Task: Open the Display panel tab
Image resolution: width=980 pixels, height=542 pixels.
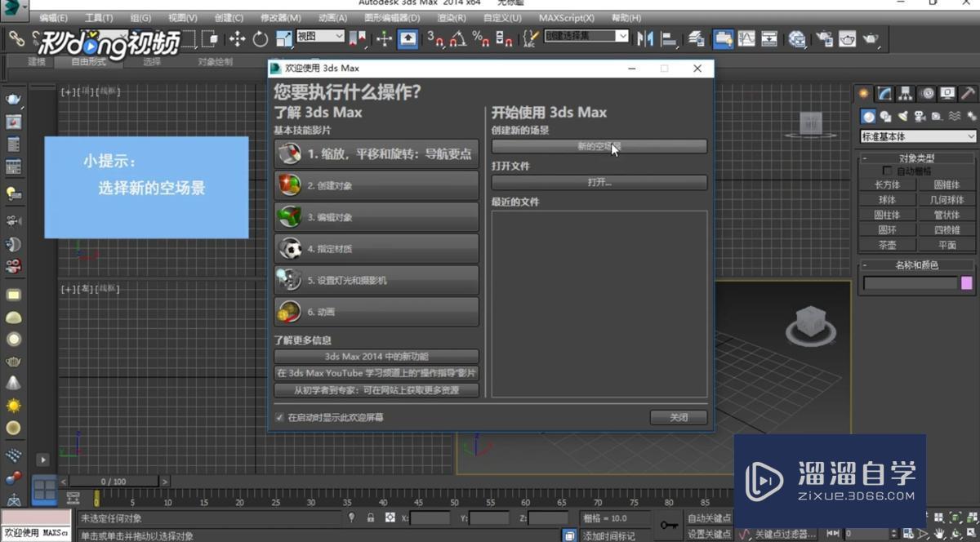Action: (x=947, y=93)
